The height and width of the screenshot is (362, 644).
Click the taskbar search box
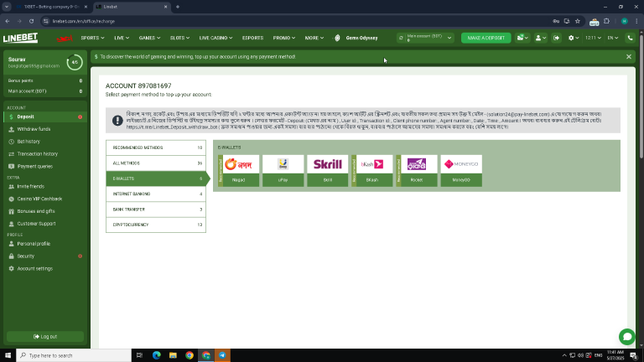tap(74, 355)
